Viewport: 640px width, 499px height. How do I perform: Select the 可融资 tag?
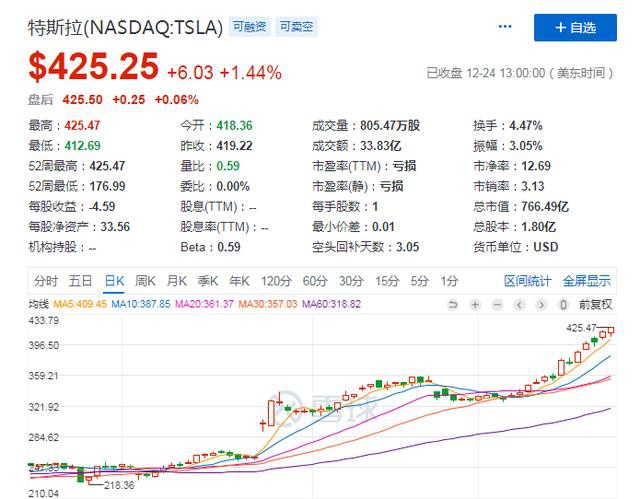(x=249, y=27)
